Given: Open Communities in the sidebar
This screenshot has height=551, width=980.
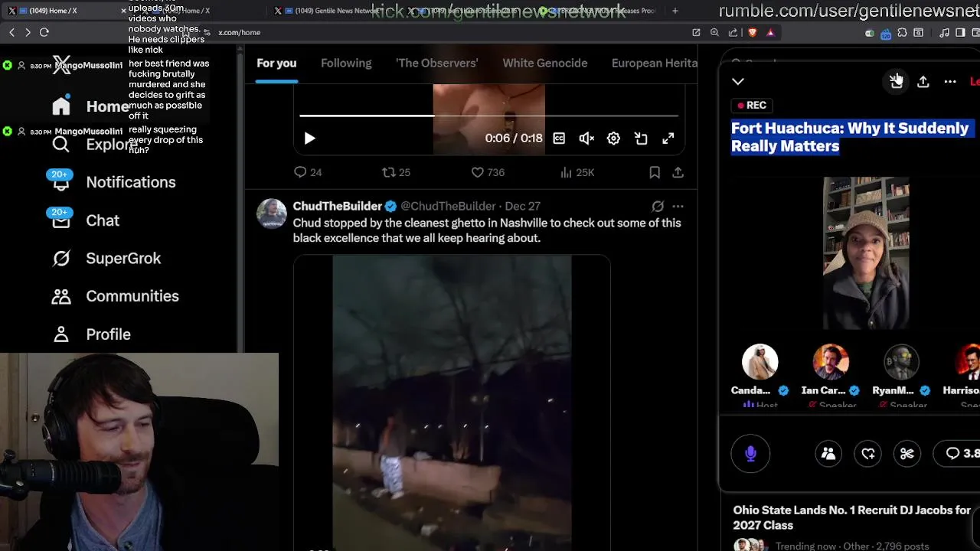Looking at the screenshot, I should pos(115,296).
